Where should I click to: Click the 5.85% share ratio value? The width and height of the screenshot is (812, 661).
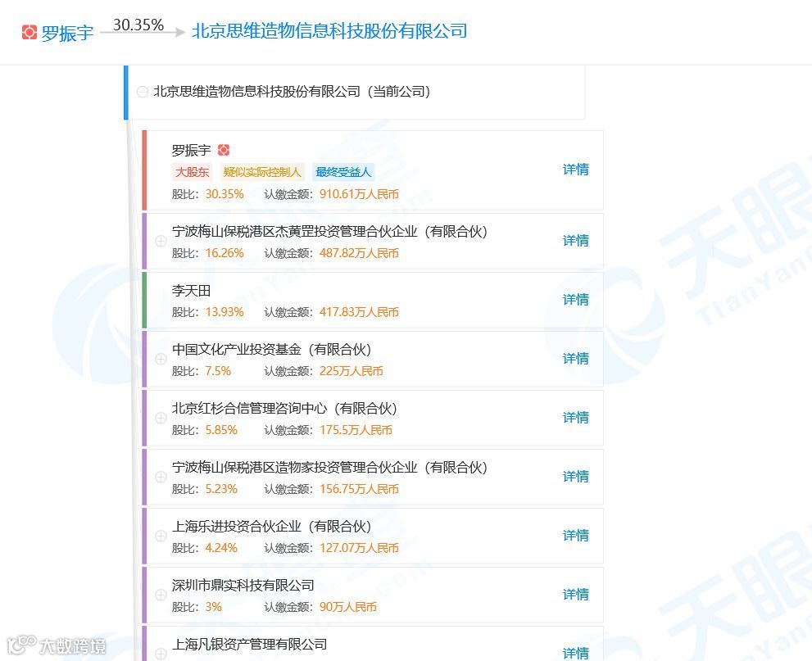(221, 430)
